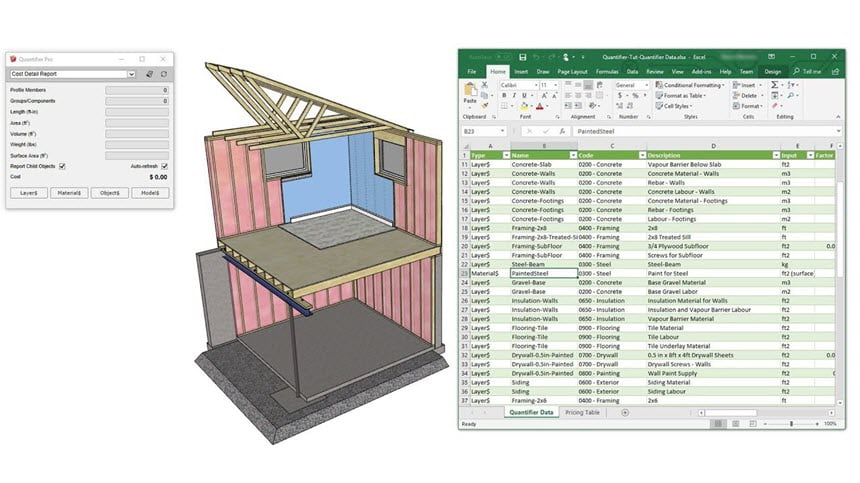Click the Borders icon in the Font group
Screen dimensions: 860x483
504,106
